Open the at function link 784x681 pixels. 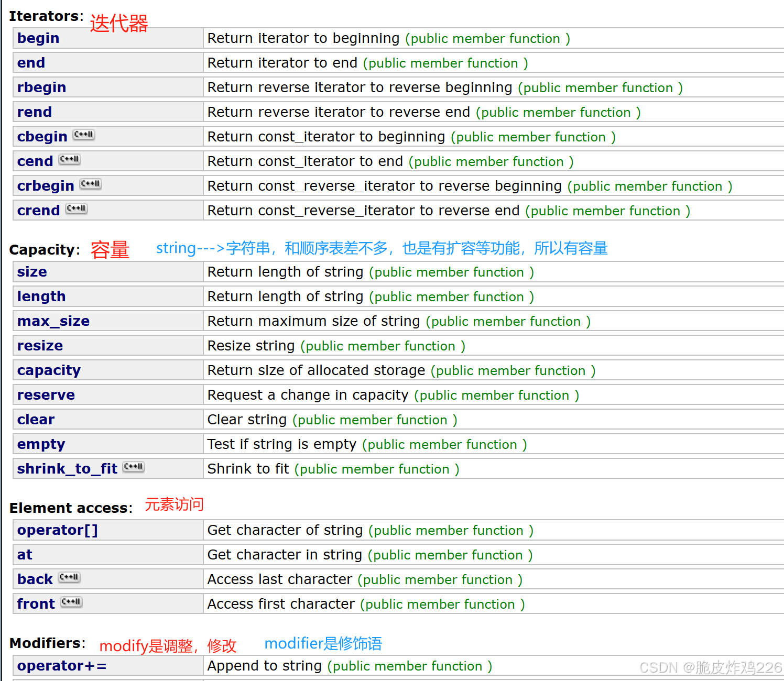click(x=25, y=555)
